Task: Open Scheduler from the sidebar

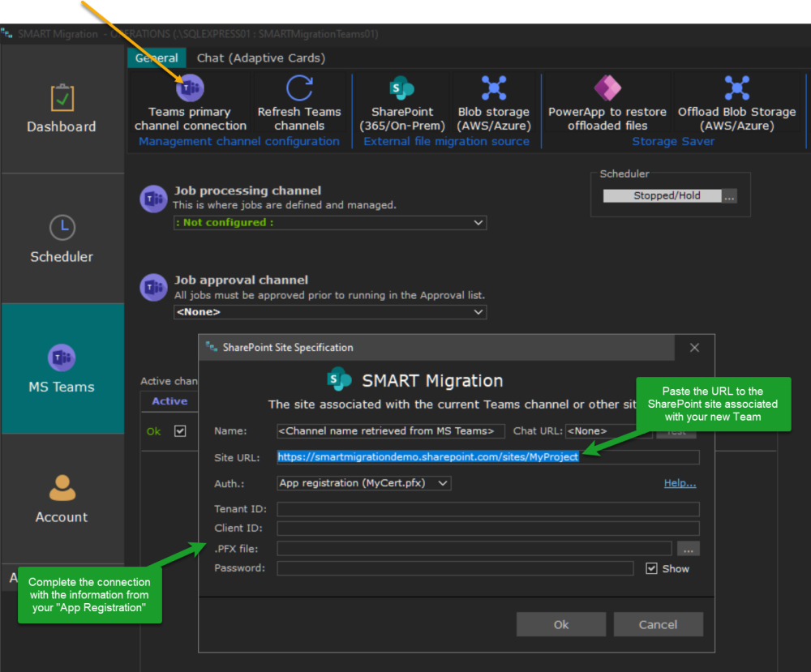Action: coord(62,239)
